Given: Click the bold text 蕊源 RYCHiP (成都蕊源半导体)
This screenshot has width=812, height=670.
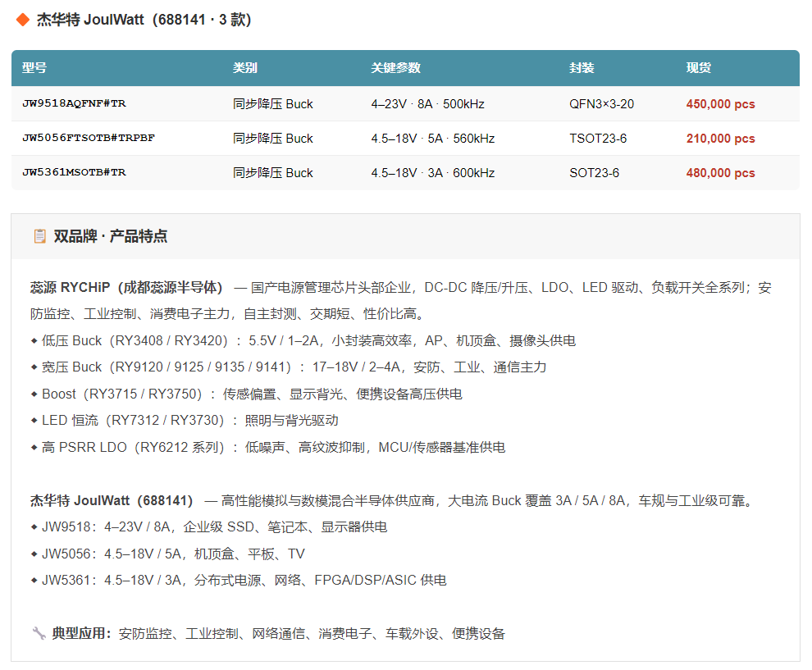Looking at the screenshot, I should 127,287.
